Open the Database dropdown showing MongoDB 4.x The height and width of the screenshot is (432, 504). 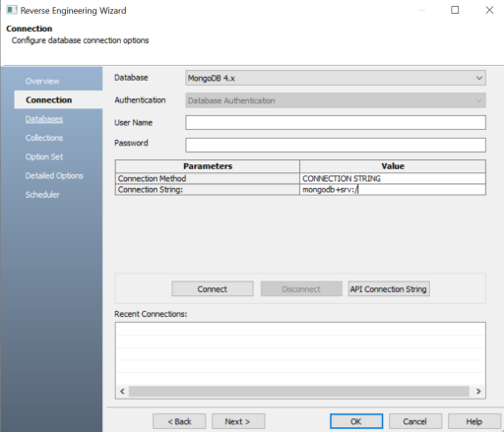click(336, 78)
